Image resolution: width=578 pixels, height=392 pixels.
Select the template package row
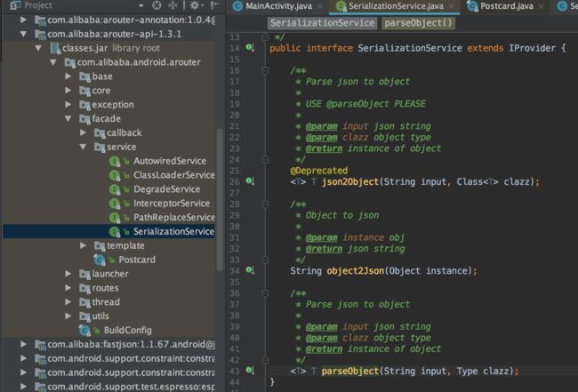click(108, 245)
